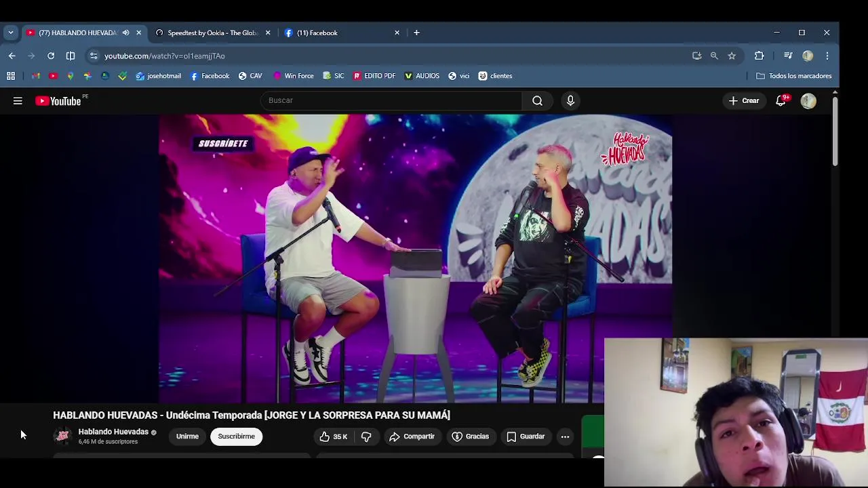Open Hablando Huevadas channel avatar
This screenshot has width=868, height=488.
pos(62,436)
